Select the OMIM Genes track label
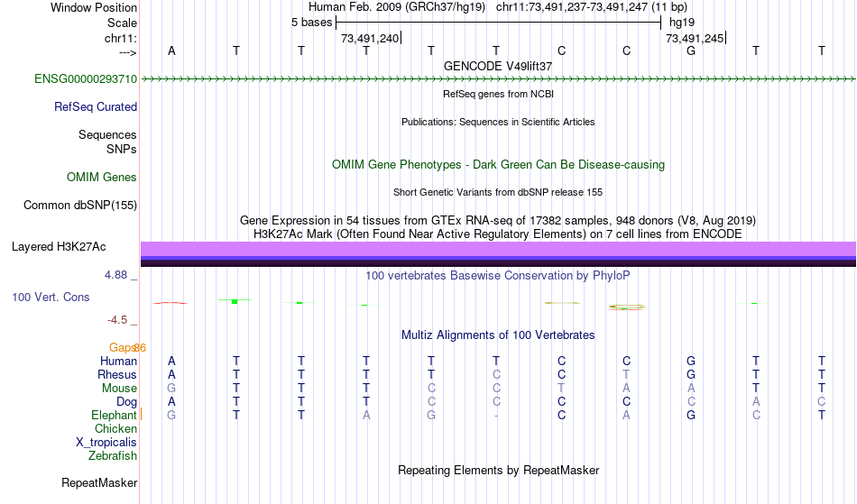857x504 pixels. (x=102, y=178)
